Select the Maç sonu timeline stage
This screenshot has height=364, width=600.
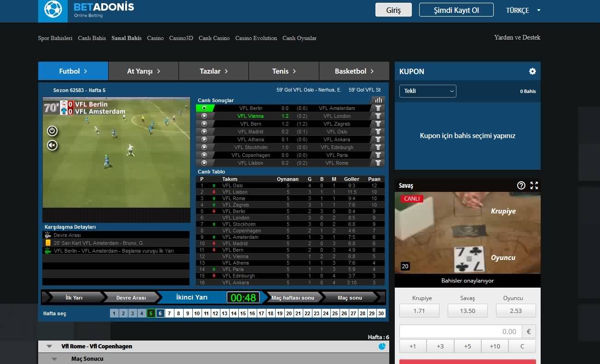[350, 298]
